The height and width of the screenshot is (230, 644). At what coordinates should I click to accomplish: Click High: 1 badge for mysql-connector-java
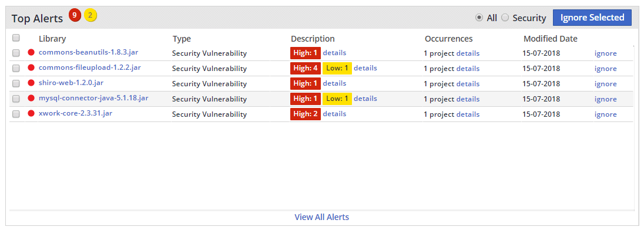pyautogui.click(x=305, y=99)
